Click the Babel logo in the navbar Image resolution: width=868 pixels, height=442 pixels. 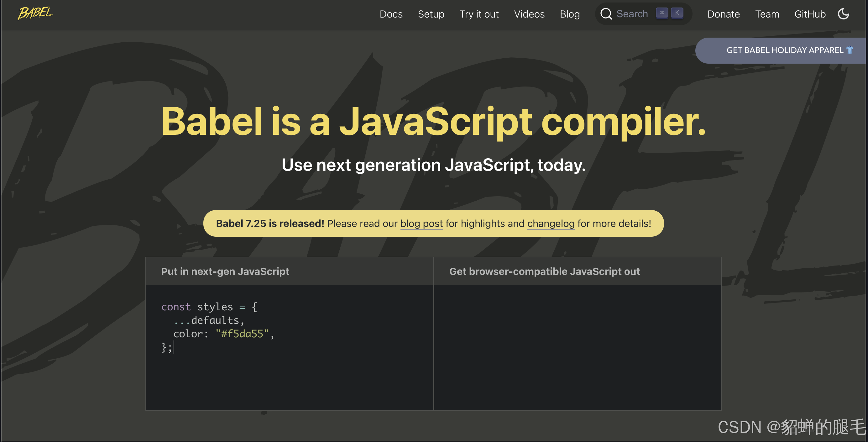tap(35, 13)
